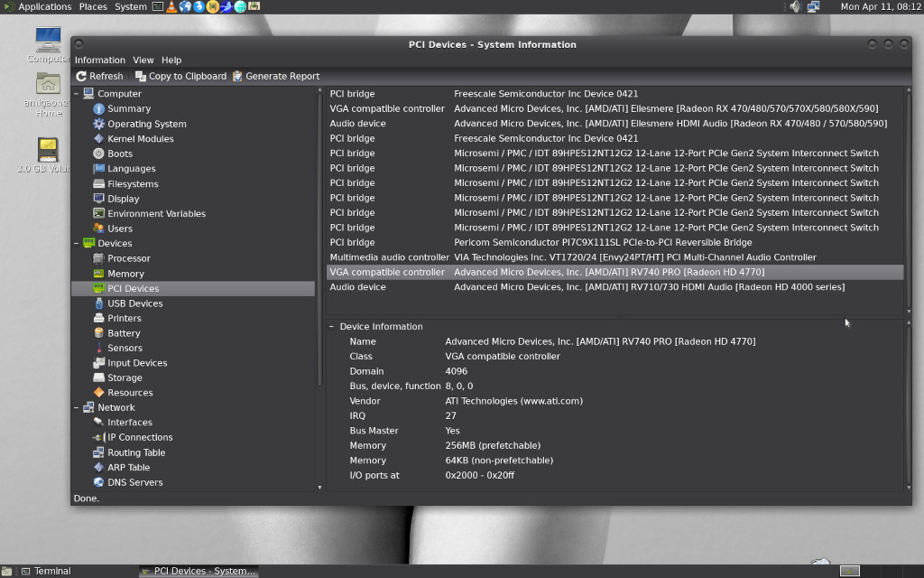Select the Pericom Semiconductor PCI bridge row

click(614, 242)
